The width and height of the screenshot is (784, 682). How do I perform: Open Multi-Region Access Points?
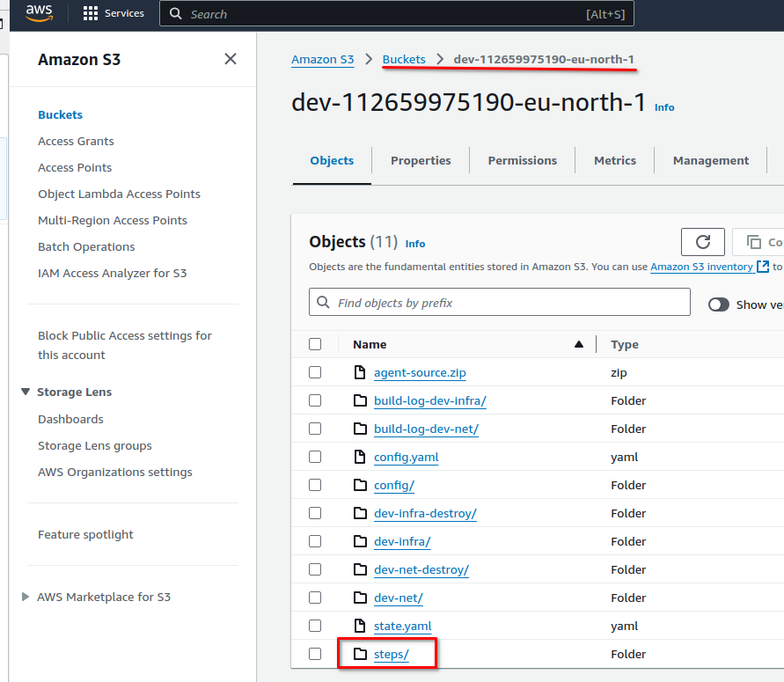coord(113,221)
